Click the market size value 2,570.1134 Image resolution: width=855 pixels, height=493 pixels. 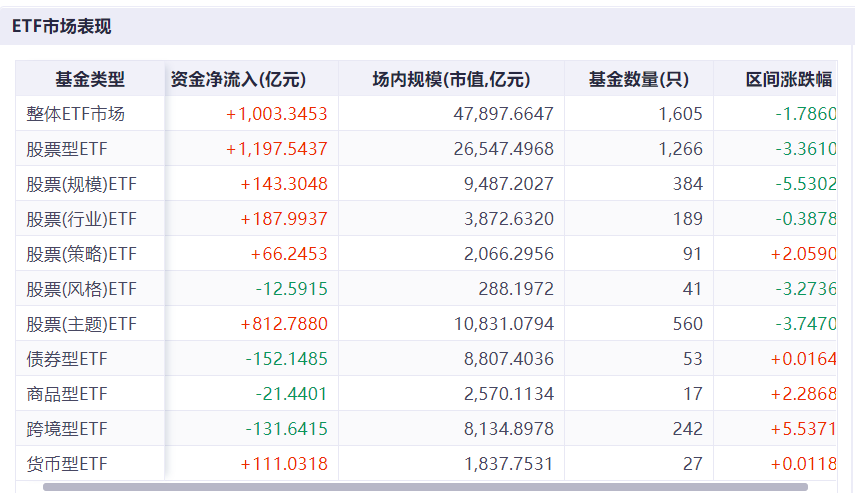pos(509,394)
